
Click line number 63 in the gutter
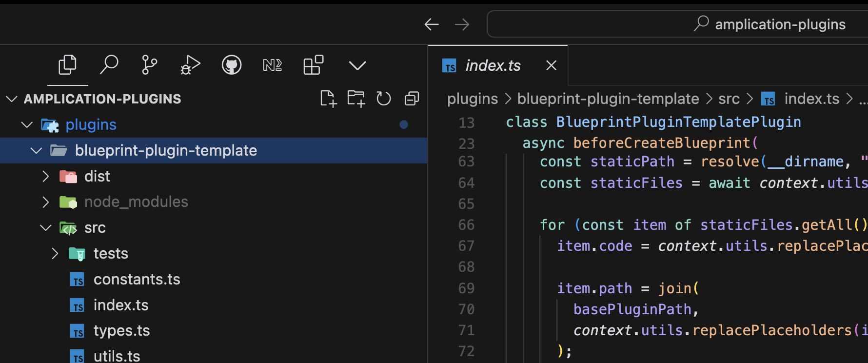click(466, 161)
